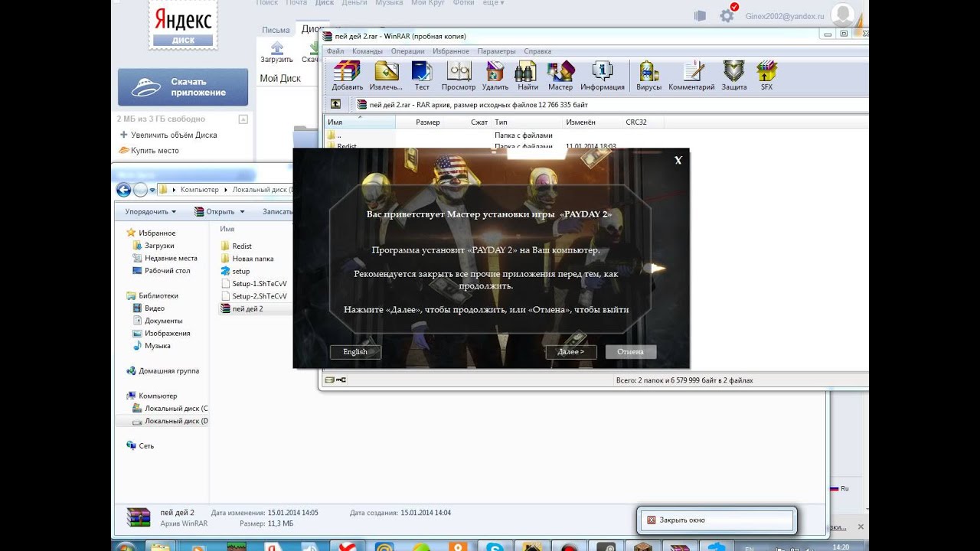The width and height of the screenshot is (980, 551).
Task: Click the Закрыть окно popup item
Action: pos(717,520)
